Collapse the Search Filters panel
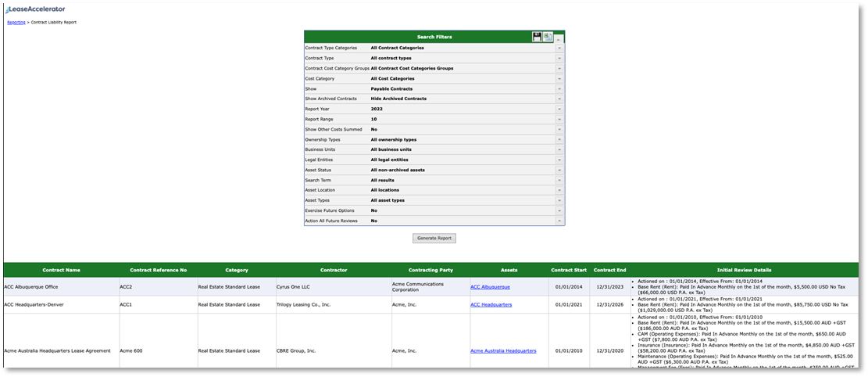This screenshot has width=868, height=377. (559, 38)
